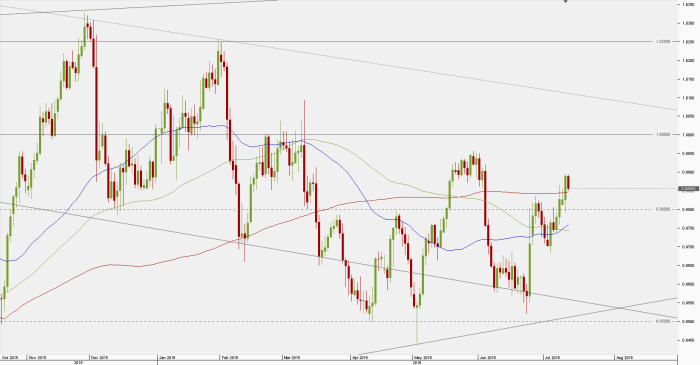Click the Jul 2016 time axis marker
The image size is (700, 365).
(552, 357)
